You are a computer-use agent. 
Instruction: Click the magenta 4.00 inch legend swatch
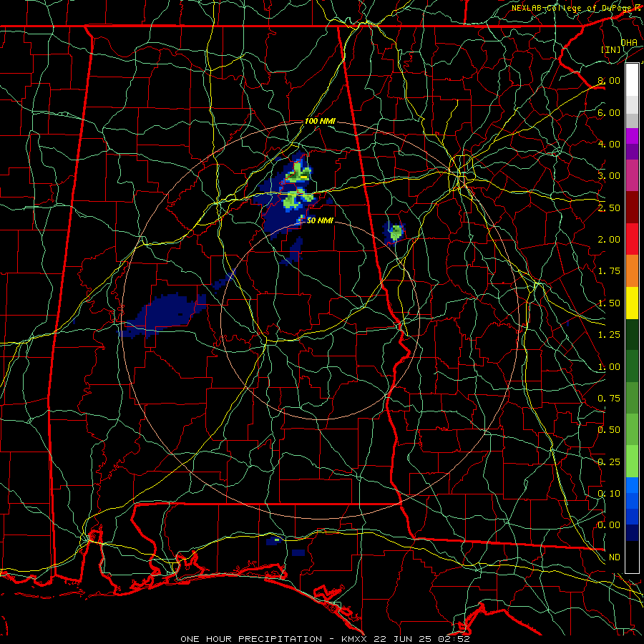click(632, 136)
